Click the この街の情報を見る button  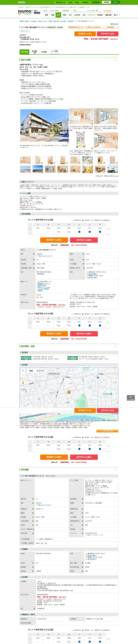(107, 431)
